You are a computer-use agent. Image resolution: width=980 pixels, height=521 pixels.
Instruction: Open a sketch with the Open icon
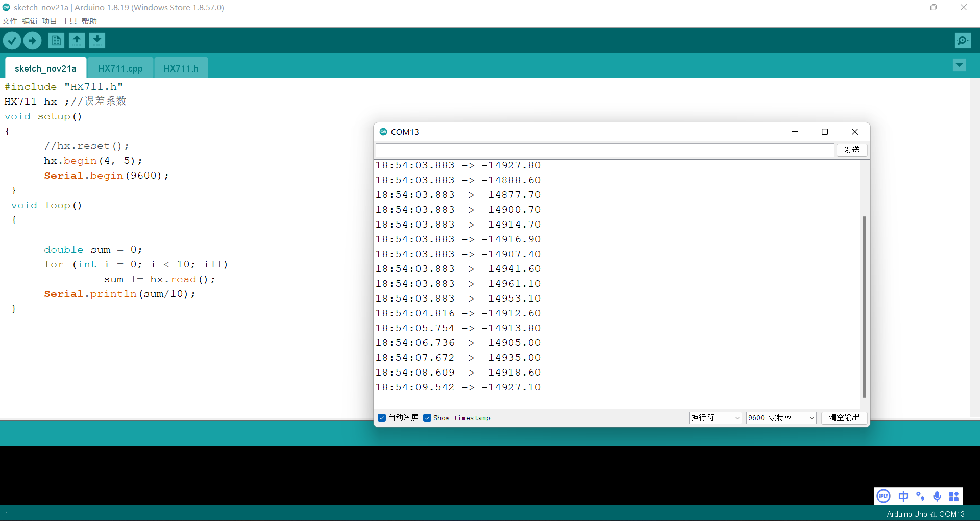(77, 40)
